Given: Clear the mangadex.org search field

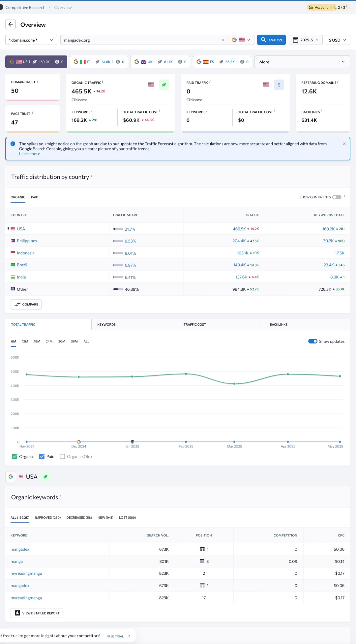Looking at the screenshot, I should [x=223, y=40].
